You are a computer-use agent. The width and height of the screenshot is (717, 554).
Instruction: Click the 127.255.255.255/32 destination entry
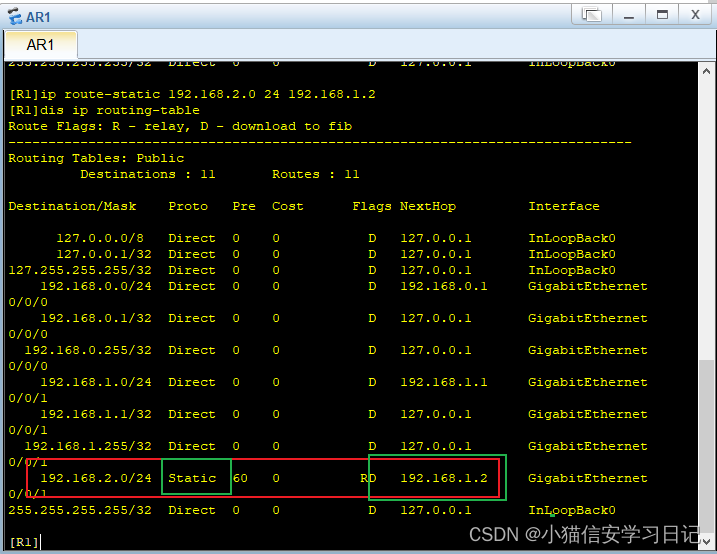pyautogui.click(x=80, y=270)
